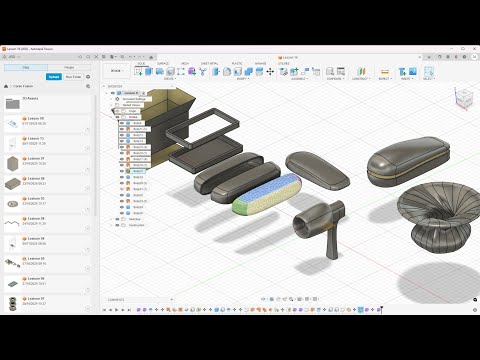Select the Fillet tool in Modify group

tap(227, 71)
